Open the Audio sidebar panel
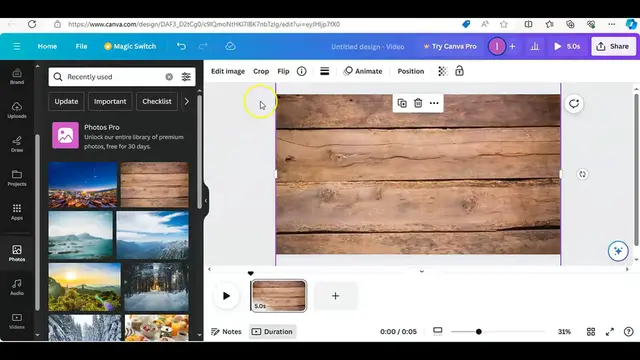 click(x=17, y=287)
